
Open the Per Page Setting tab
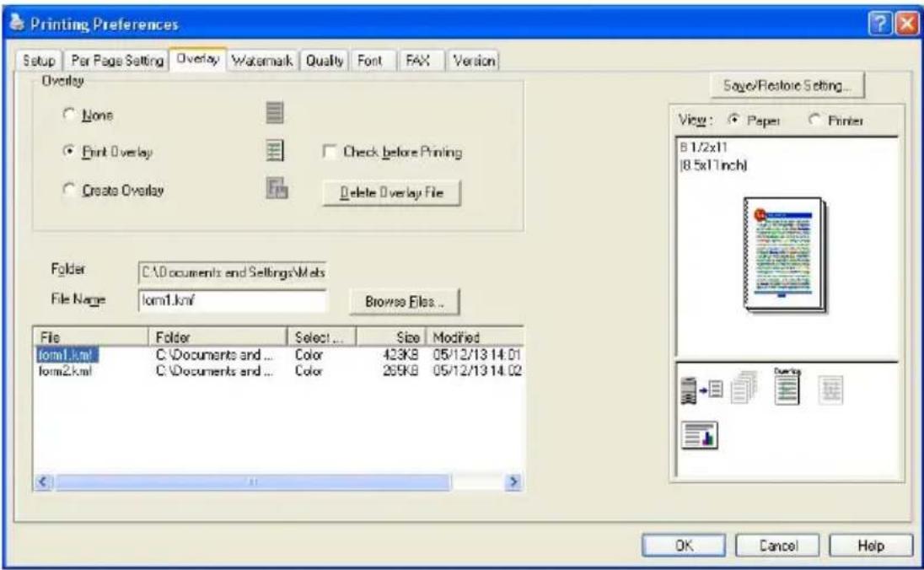[x=116, y=61]
